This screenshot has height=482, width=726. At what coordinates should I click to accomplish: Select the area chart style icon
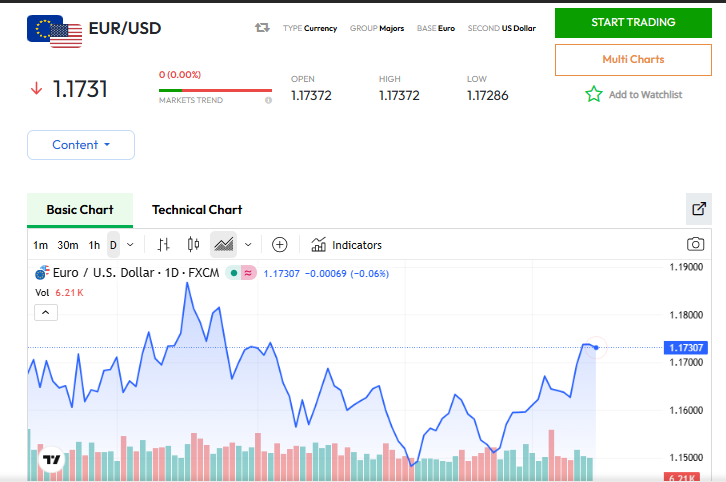(224, 245)
